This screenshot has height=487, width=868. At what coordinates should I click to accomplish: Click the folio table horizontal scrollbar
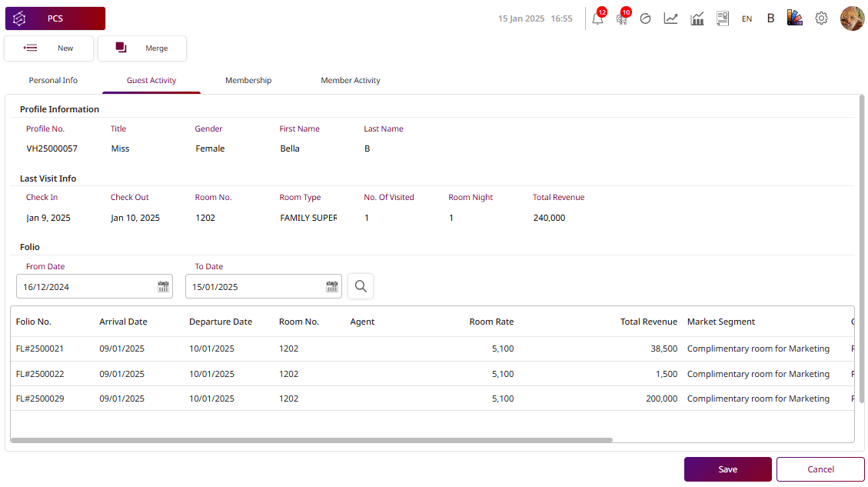[311, 440]
